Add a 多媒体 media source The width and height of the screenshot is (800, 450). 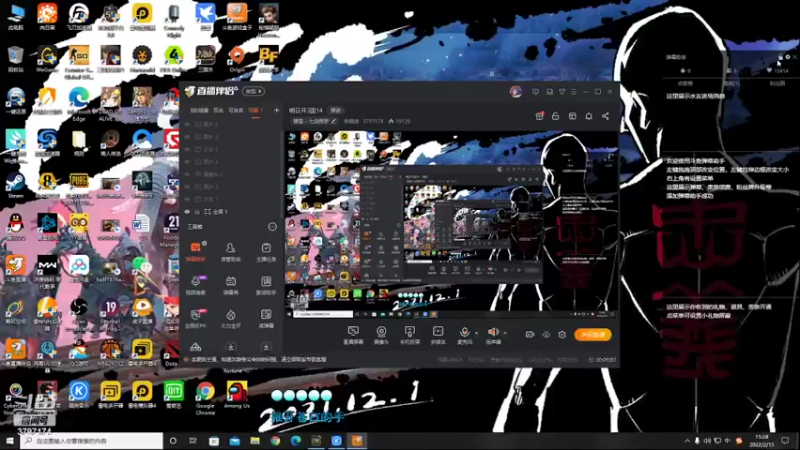coord(438,335)
